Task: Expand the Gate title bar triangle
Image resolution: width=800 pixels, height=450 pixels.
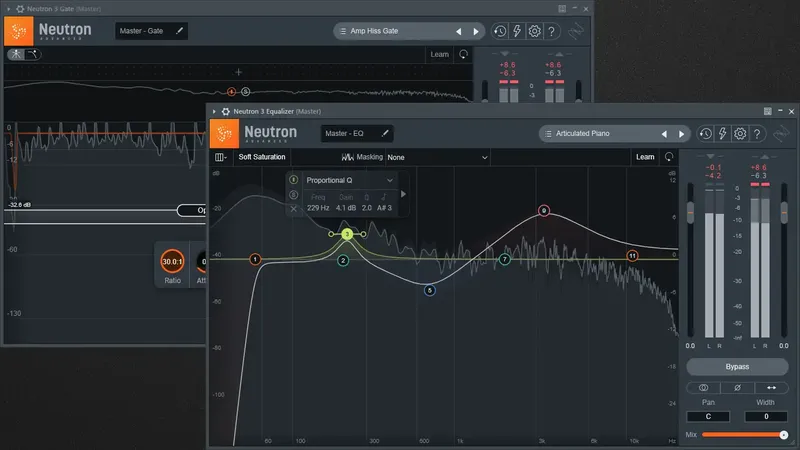Action: pos(9,9)
